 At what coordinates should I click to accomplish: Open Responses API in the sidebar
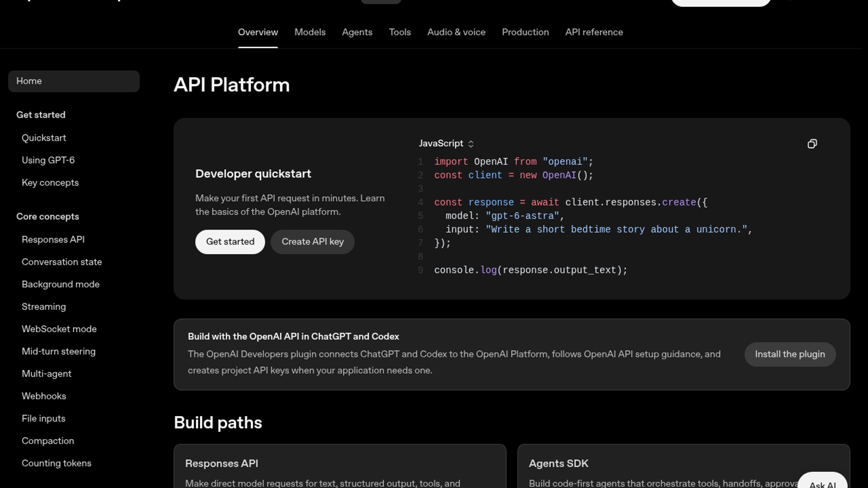[53, 239]
